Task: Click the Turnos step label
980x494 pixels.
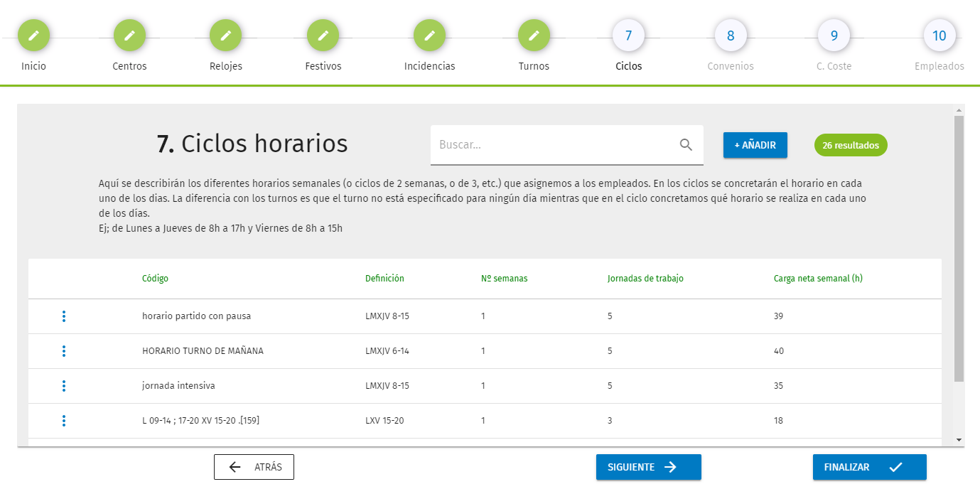Action: coord(534,66)
